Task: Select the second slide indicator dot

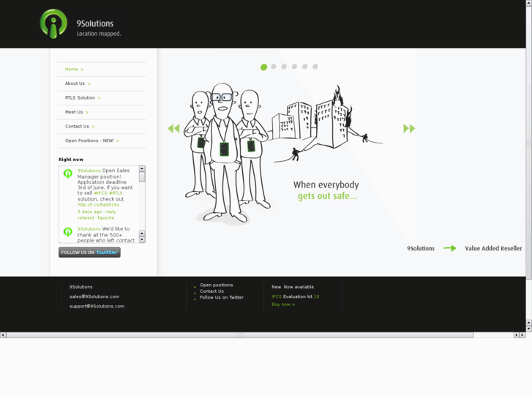Action: 274,67
